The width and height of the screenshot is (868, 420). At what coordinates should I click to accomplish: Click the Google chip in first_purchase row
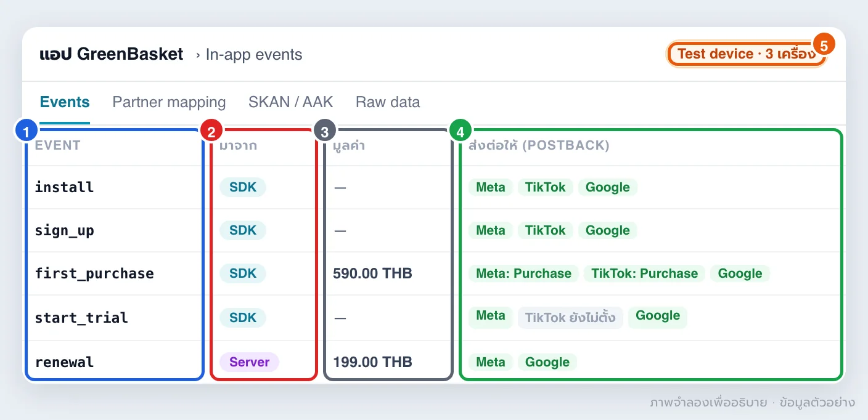point(740,273)
